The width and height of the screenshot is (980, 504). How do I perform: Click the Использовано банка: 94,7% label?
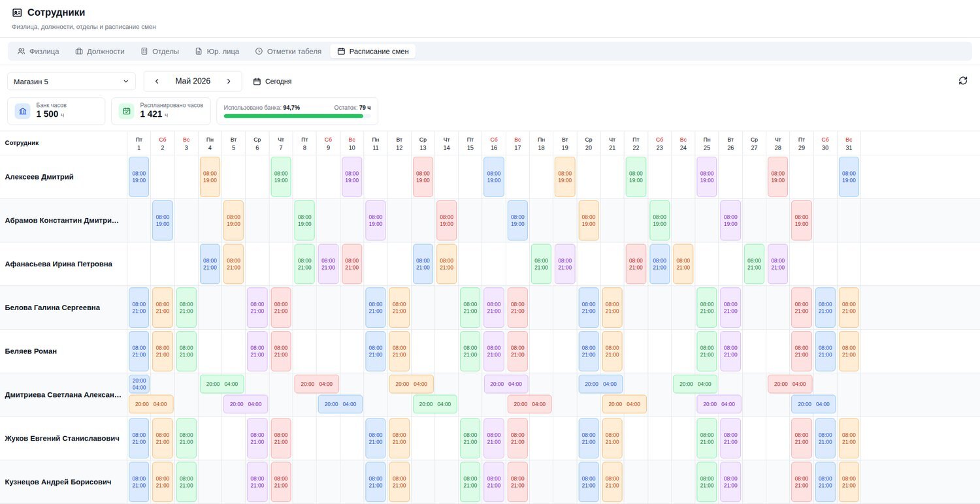pyautogui.click(x=262, y=108)
